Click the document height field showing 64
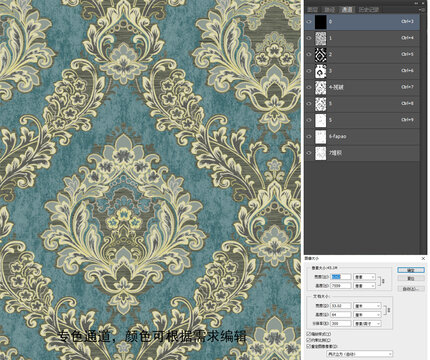The width and height of the screenshot is (430, 360). (341, 315)
